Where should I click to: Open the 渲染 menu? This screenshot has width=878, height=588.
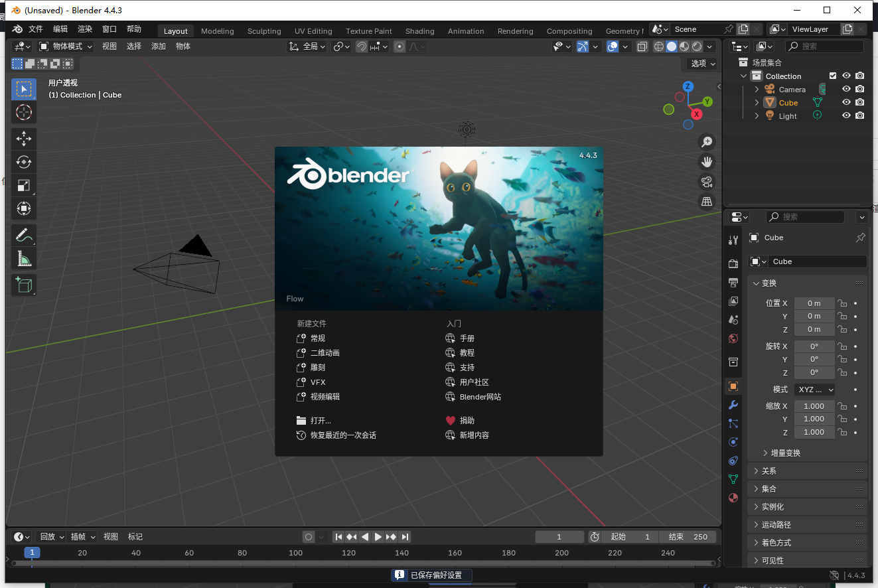pyautogui.click(x=85, y=29)
